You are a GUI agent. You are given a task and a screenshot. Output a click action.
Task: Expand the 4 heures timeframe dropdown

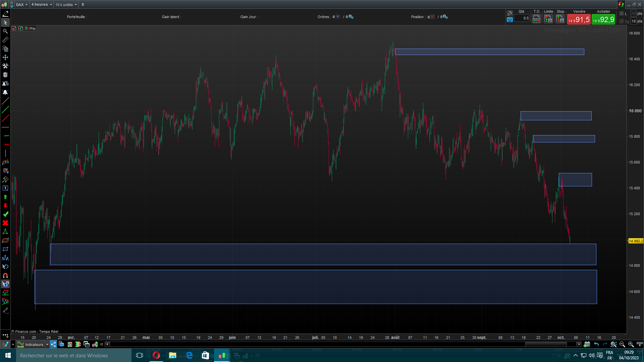(42, 5)
